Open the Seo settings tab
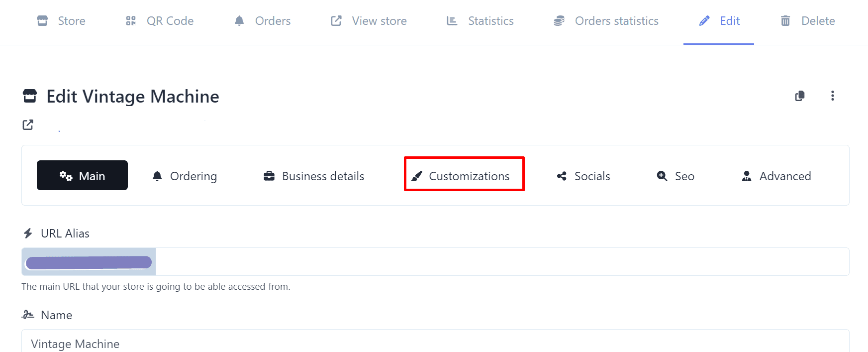 tap(675, 176)
